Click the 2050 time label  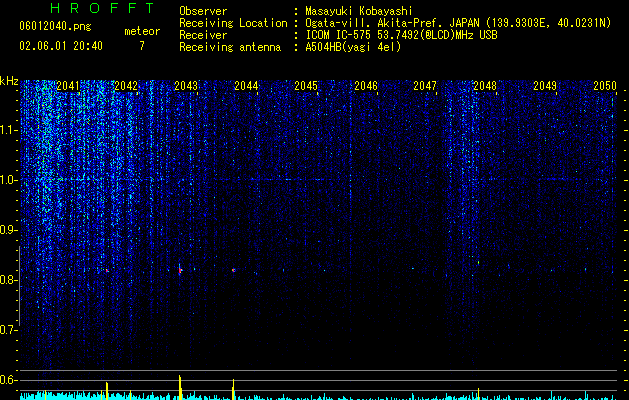[x=605, y=86]
